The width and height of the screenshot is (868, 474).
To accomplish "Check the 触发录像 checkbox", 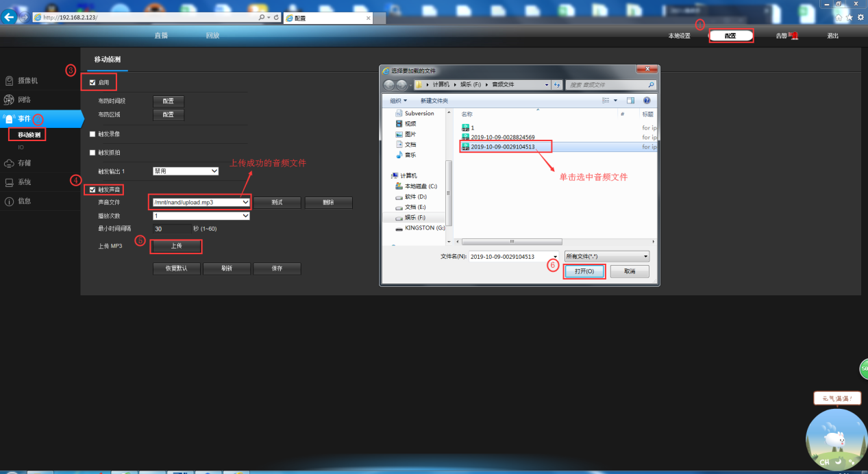I will [x=93, y=134].
